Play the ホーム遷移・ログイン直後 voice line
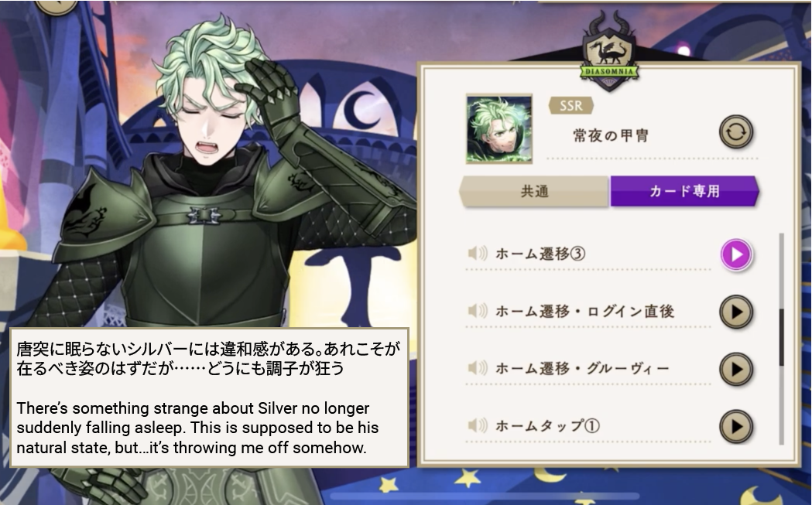812x505 pixels. pyautogui.click(x=736, y=312)
